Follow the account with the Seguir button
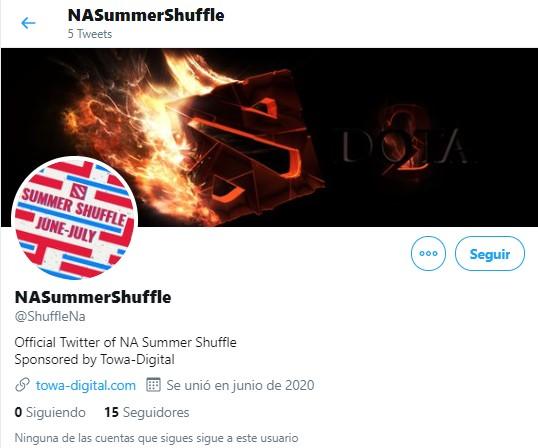538x448 pixels. click(490, 254)
